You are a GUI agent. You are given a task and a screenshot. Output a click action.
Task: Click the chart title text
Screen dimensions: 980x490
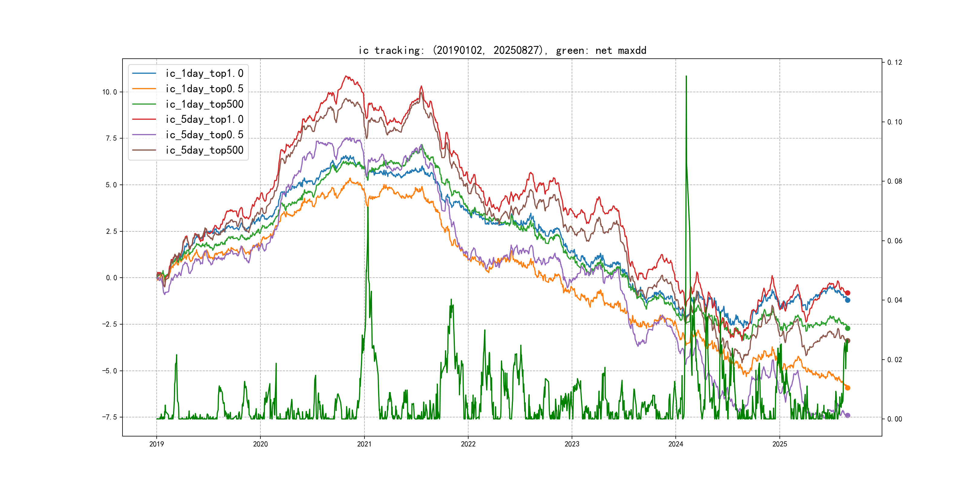[x=502, y=50]
